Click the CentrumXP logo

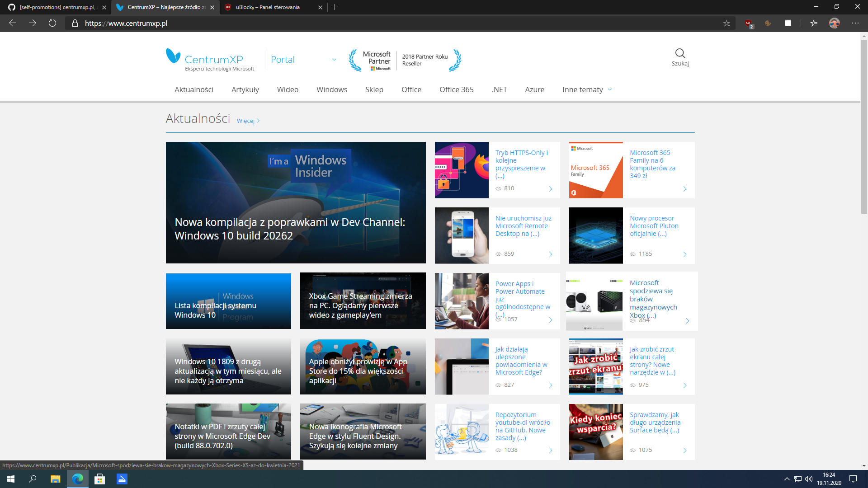210,60
